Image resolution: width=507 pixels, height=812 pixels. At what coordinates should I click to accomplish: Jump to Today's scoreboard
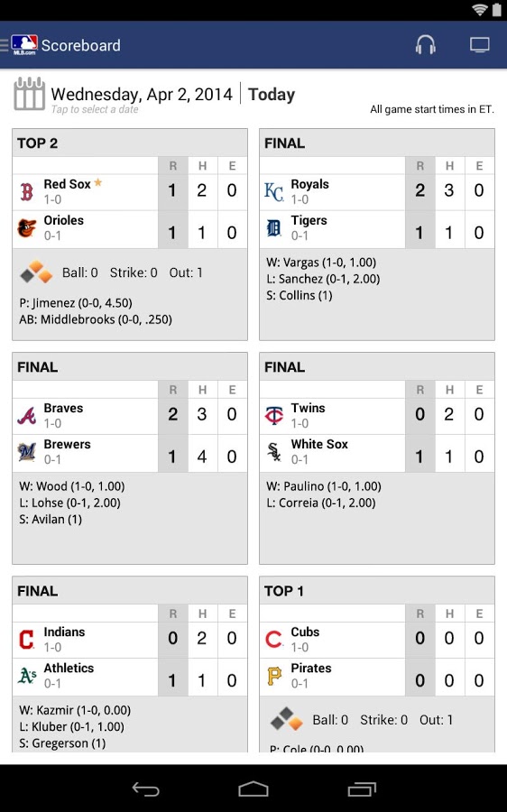click(x=272, y=94)
